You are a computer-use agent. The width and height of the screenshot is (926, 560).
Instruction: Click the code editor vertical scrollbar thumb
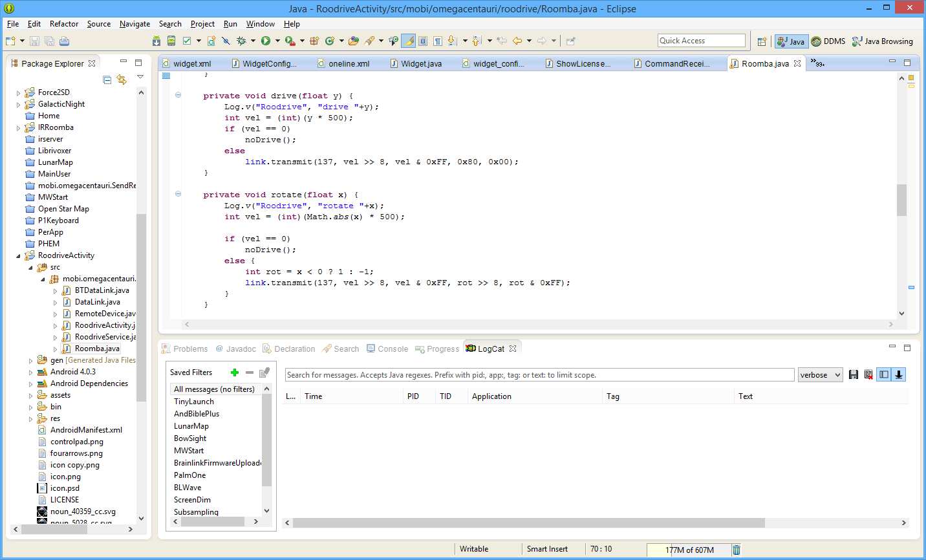[901, 200]
